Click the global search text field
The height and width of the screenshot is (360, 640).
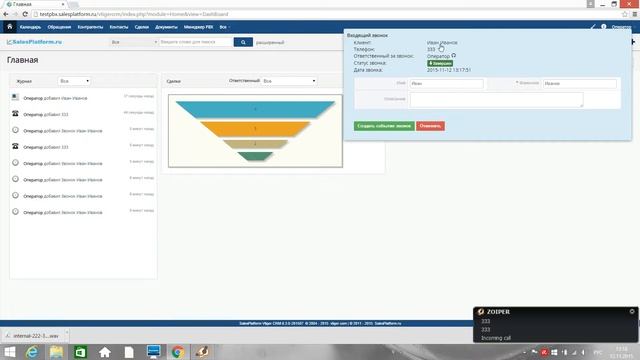(x=196, y=42)
